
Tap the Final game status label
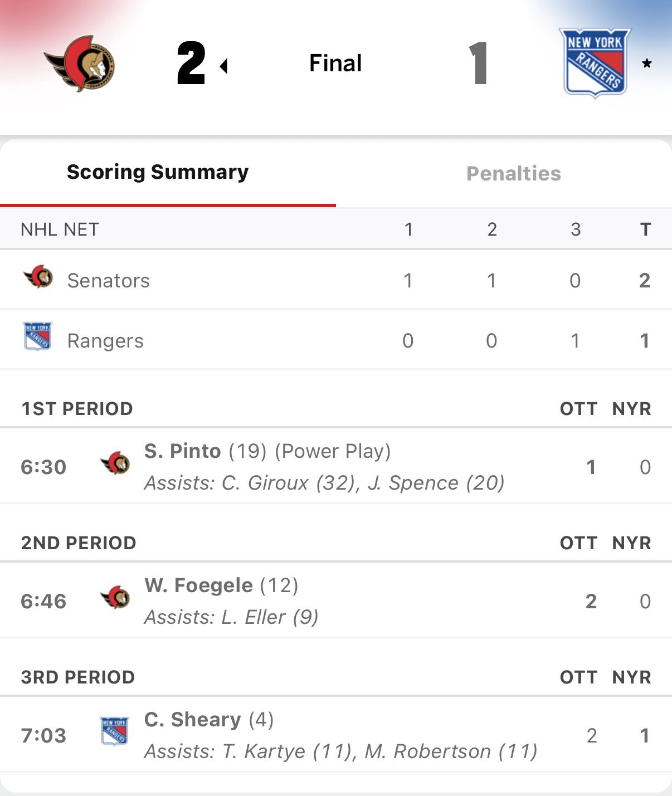click(335, 63)
